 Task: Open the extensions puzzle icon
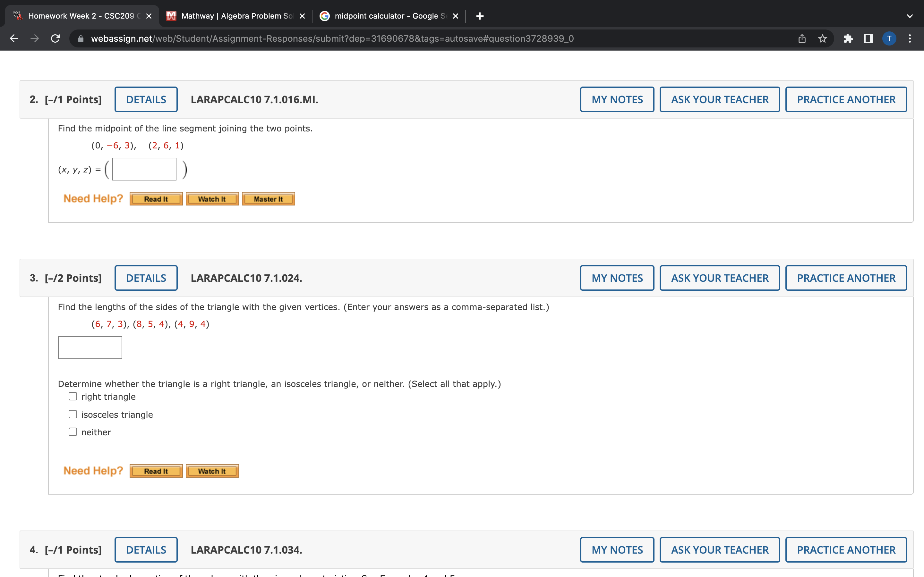(848, 38)
